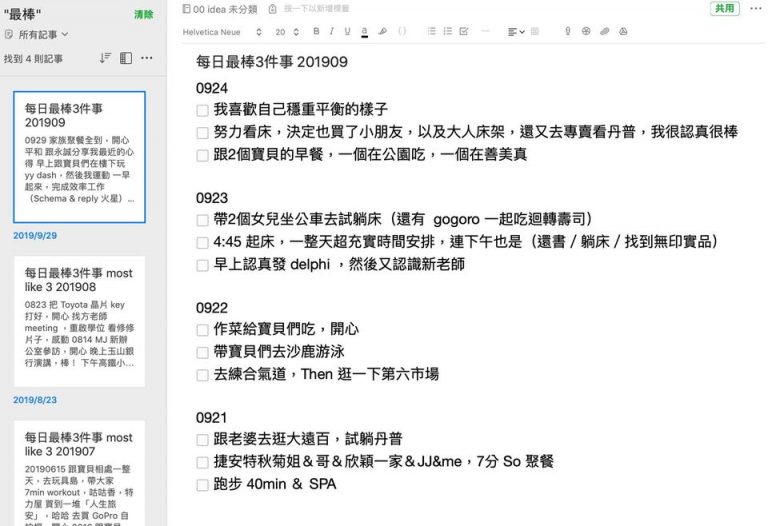Change the note list view layout
This screenshot has width=768, height=526.
tap(126, 58)
